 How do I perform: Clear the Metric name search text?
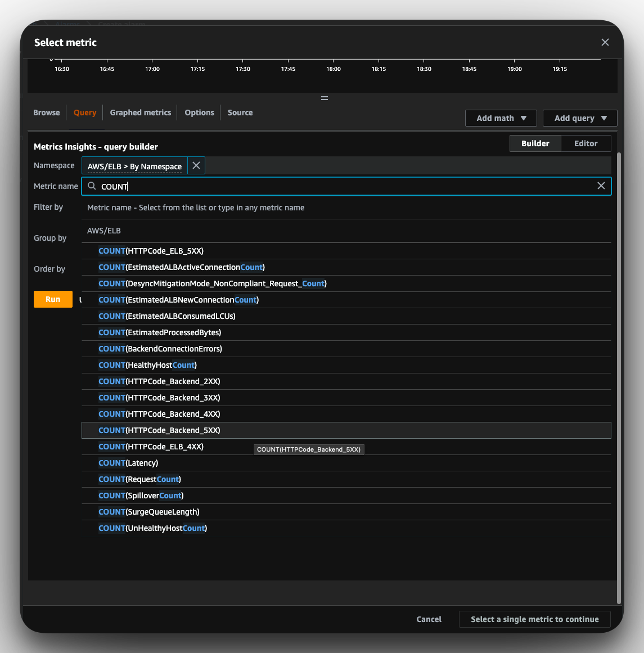[601, 186]
